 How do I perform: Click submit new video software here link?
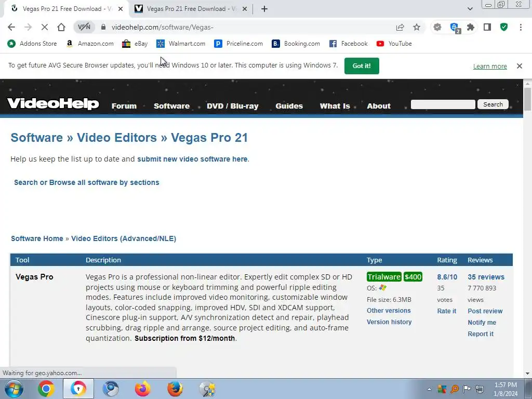pyautogui.click(x=192, y=159)
